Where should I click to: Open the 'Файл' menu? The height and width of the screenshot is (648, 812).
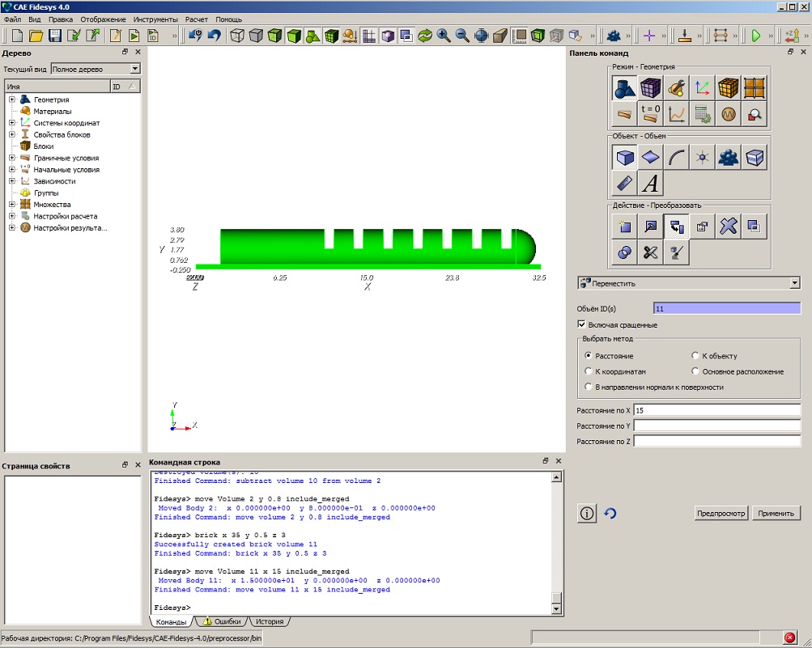(x=12, y=19)
